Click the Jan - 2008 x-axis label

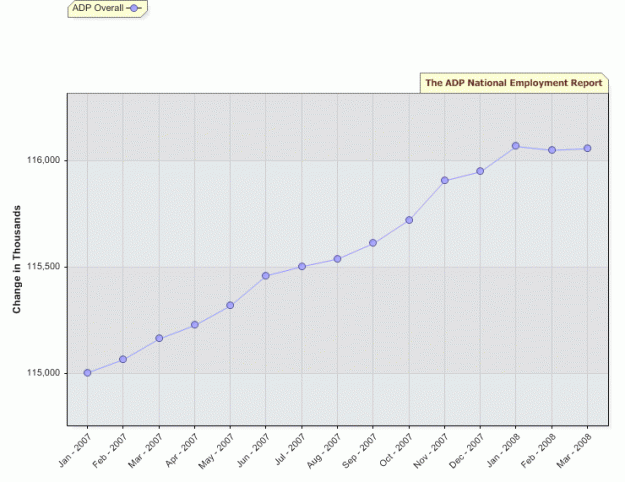click(504, 450)
